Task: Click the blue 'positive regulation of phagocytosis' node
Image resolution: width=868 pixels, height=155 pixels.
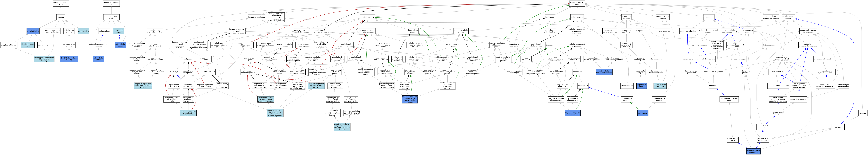Action: [x=572, y=113]
